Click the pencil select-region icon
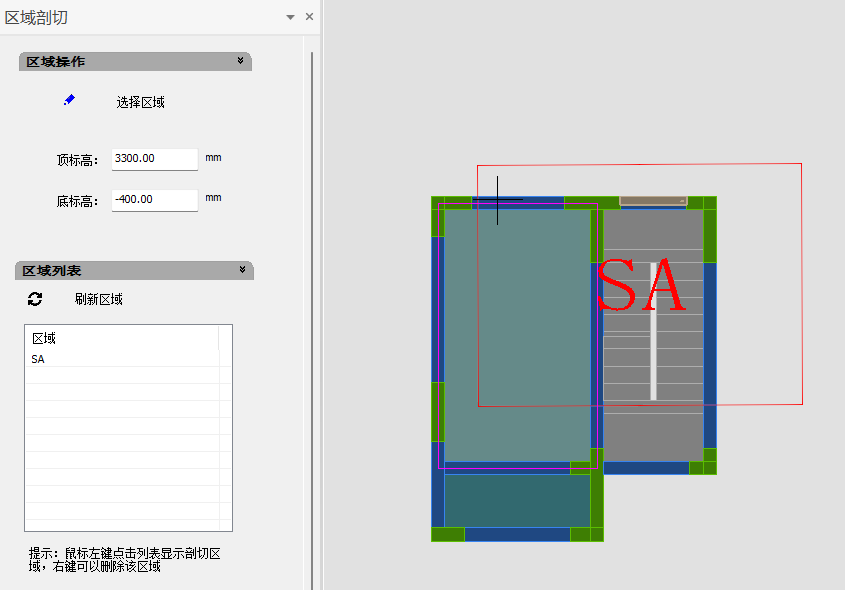Screen dimensions: 845x590 coord(69,100)
